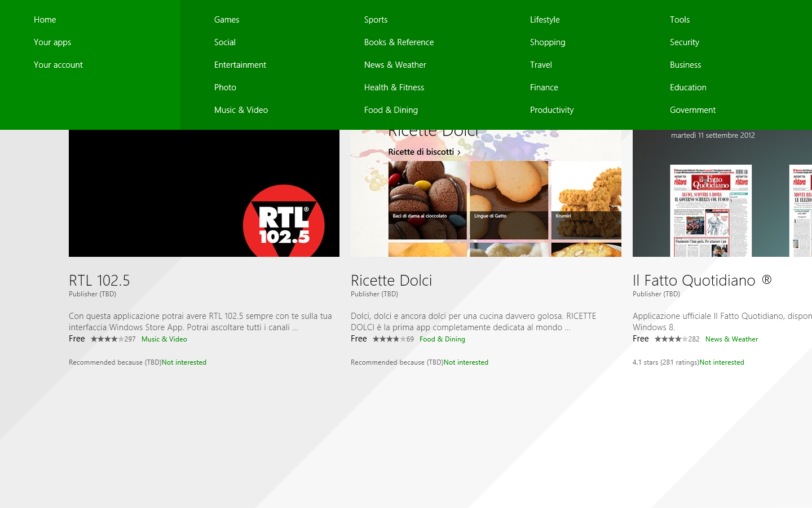The height and width of the screenshot is (508, 812).
Task: Open Il Fatto Quotidiano newspaper screenshot
Action: click(x=722, y=193)
